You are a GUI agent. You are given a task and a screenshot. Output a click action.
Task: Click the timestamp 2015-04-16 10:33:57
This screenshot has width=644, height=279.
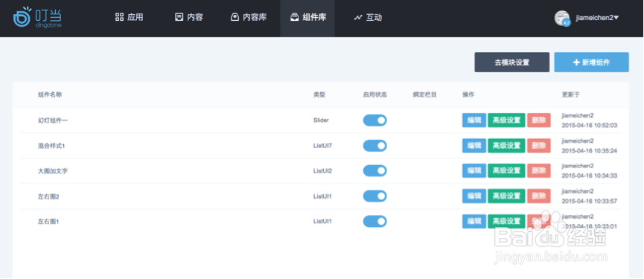[590, 201]
